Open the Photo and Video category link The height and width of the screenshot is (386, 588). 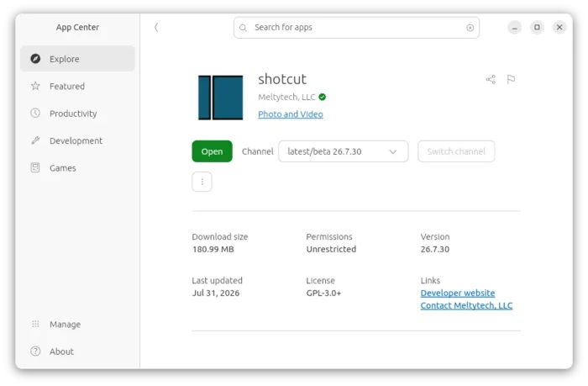[291, 114]
